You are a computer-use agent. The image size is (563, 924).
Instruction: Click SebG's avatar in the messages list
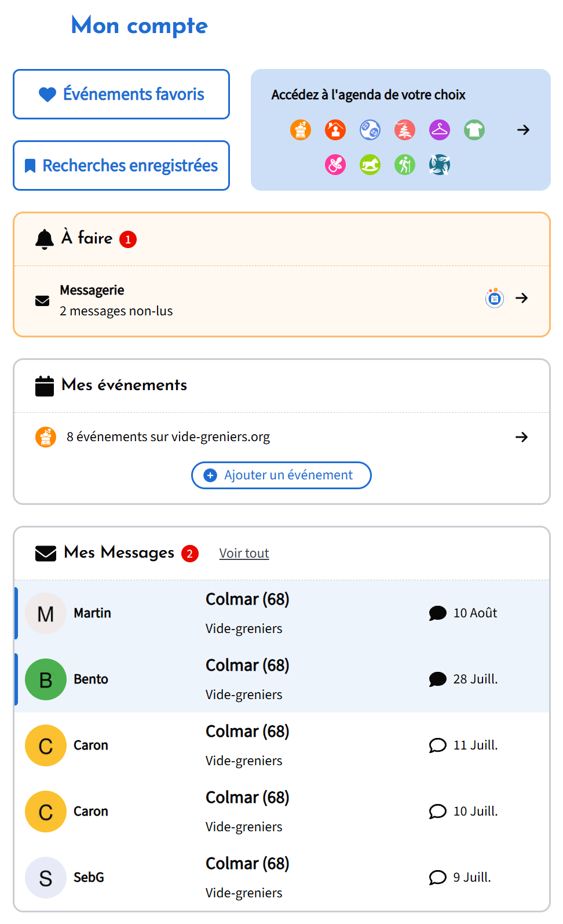(x=46, y=878)
